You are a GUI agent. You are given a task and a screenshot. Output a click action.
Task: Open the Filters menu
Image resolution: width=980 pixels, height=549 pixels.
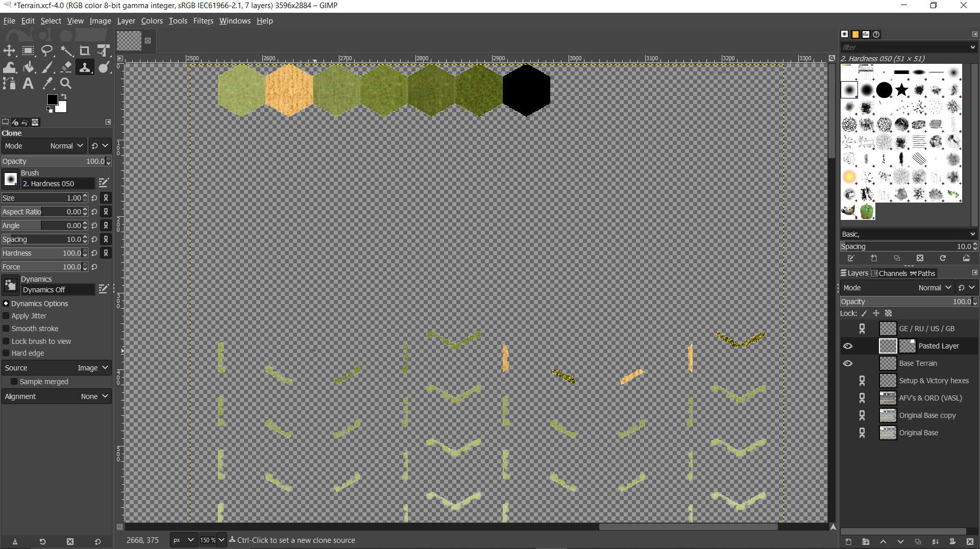click(203, 21)
